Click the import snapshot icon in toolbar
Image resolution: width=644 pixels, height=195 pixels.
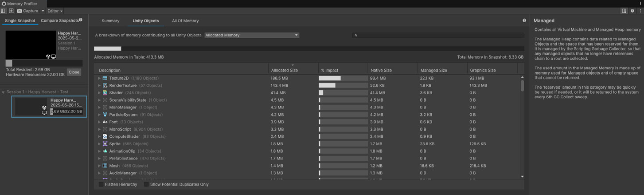[12, 11]
